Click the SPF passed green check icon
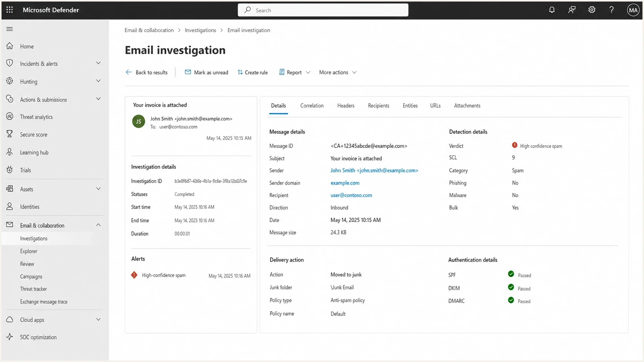Image resolution: width=644 pixels, height=362 pixels. 511,274
